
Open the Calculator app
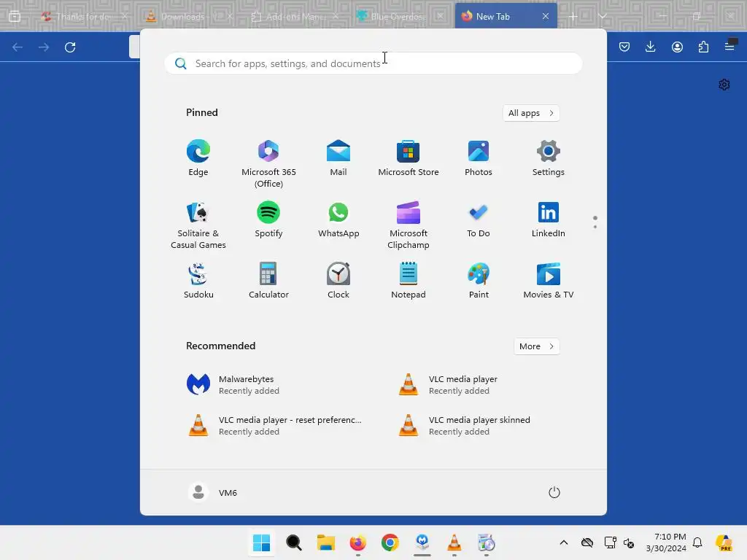[268, 281]
